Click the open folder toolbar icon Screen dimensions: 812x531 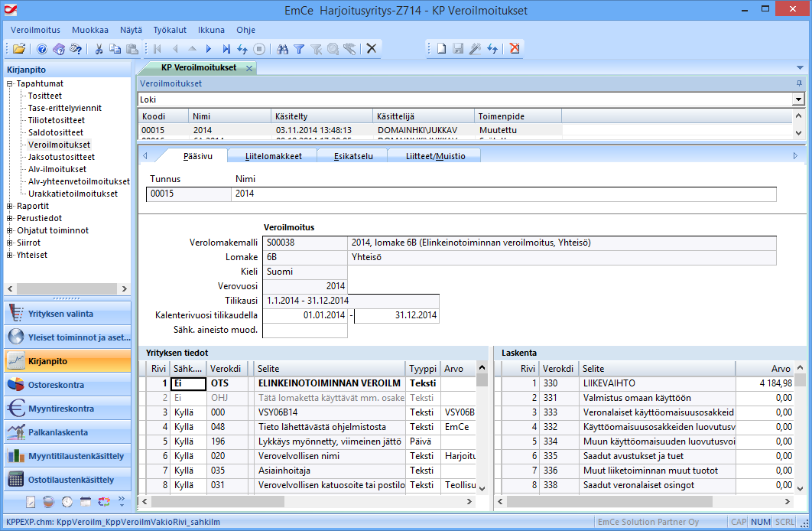pyautogui.click(x=19, y=49)
